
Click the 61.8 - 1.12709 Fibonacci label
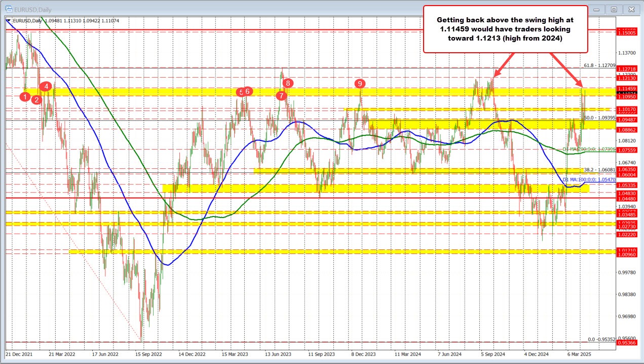coord(598,65)
